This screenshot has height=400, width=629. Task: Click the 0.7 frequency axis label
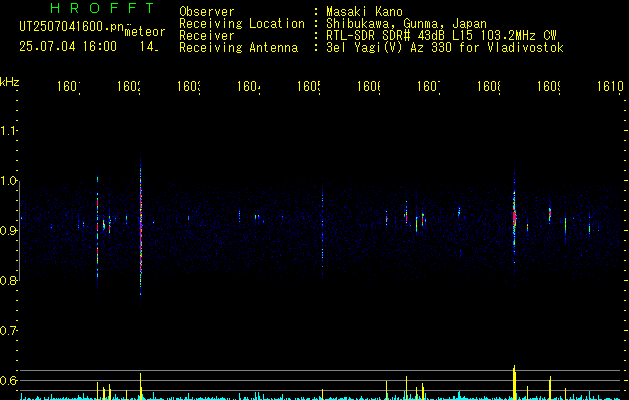[x=8, y=330]
